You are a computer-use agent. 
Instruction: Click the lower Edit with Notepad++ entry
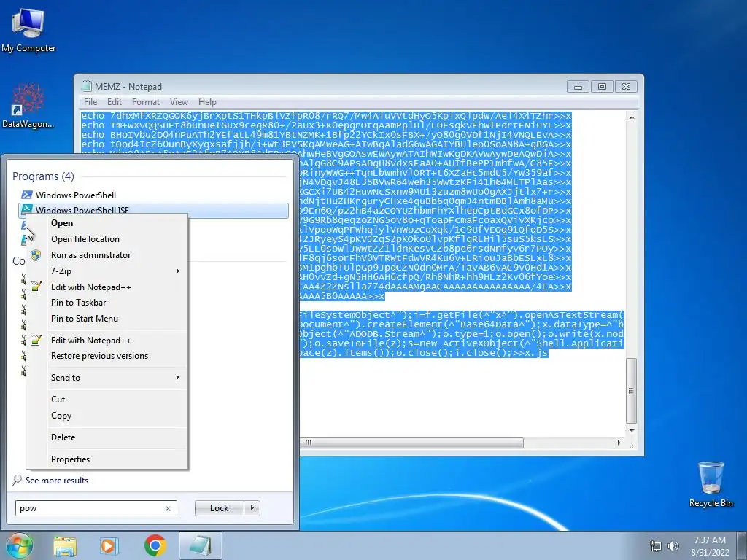(x=107, y=341)
